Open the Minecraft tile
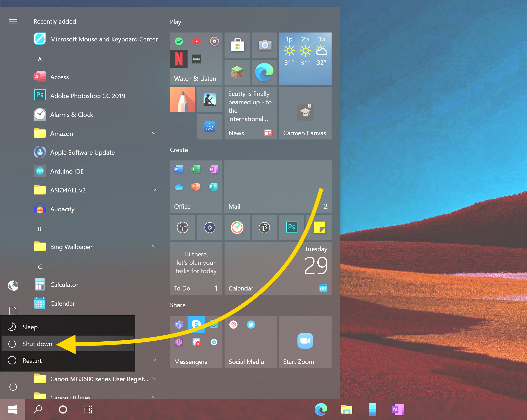Screen dimensions: 527x420 237,72
